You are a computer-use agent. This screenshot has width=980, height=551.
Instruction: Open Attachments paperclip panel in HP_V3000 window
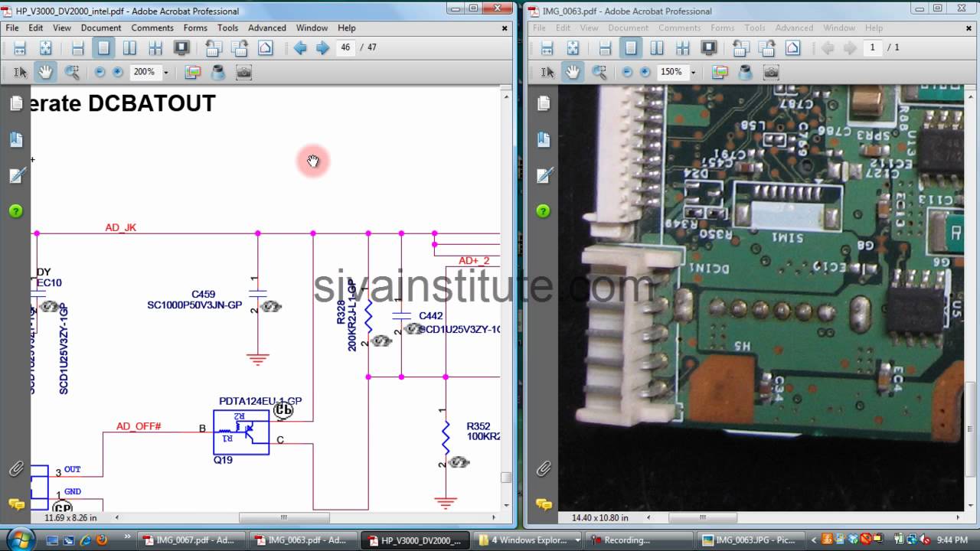pos(16,468)
